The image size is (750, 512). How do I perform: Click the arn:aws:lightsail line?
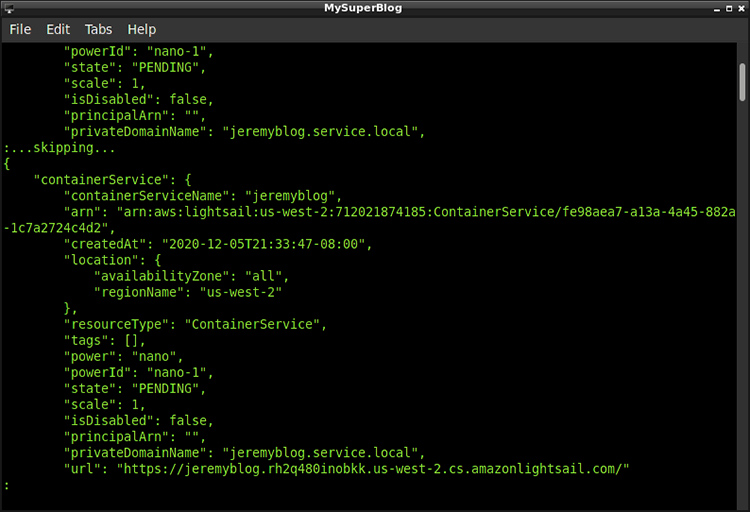pos(400,212)
